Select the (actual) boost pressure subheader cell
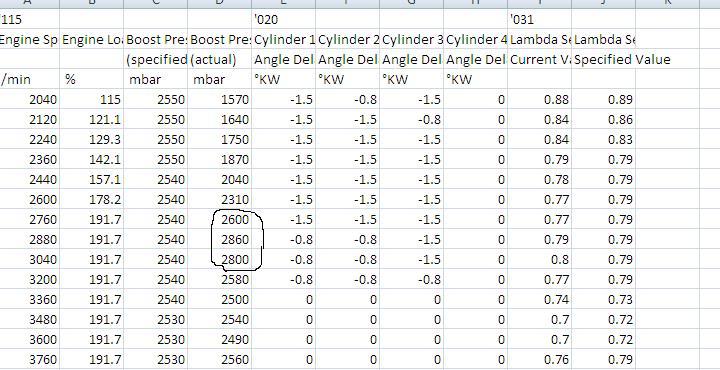This screenshot has height=370, width=720. click(219, 60)
